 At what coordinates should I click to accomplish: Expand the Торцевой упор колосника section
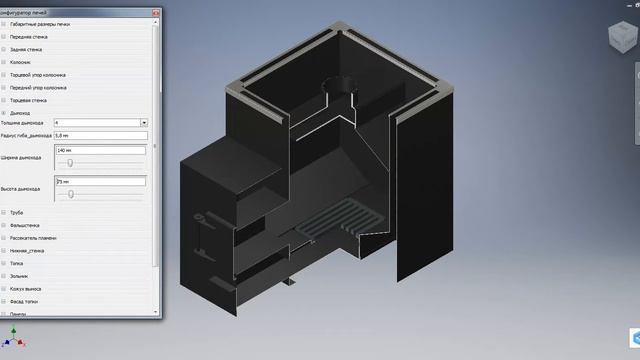click(4, 75)
